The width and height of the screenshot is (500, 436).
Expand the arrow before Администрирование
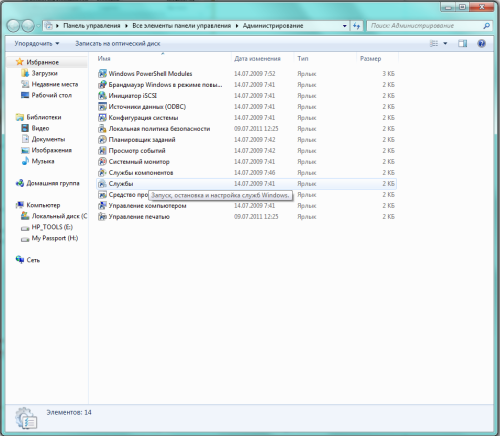237,26
